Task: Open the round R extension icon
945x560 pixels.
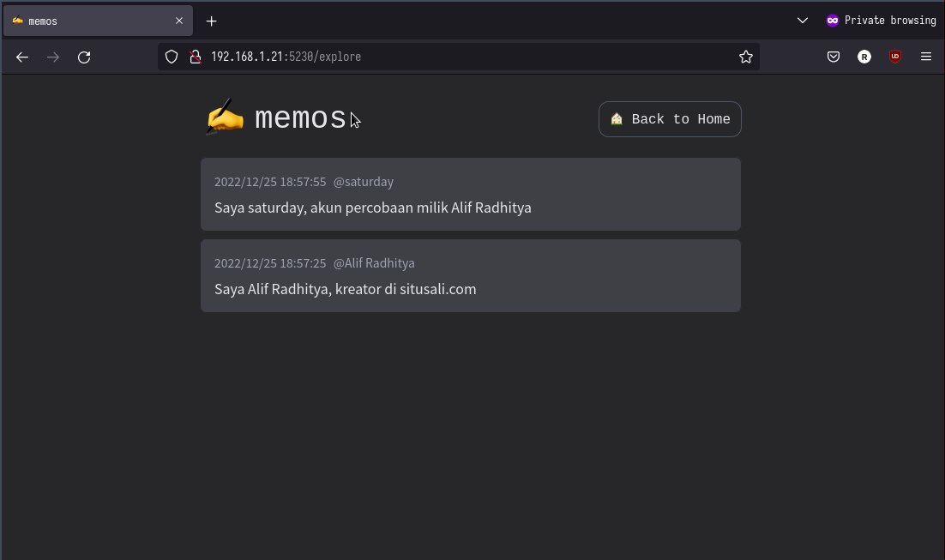Action: tap(864, 57)
